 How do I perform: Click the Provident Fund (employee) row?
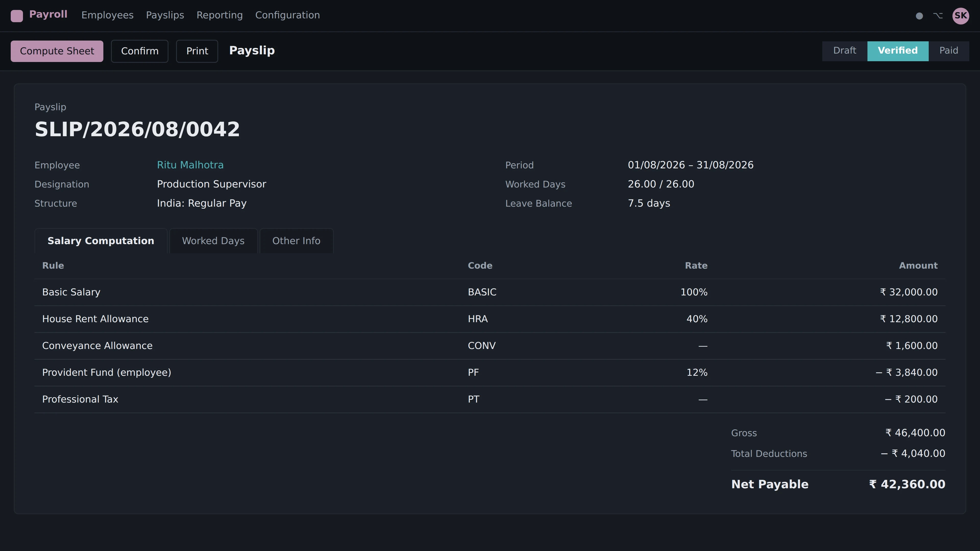[x=490, y=373]
